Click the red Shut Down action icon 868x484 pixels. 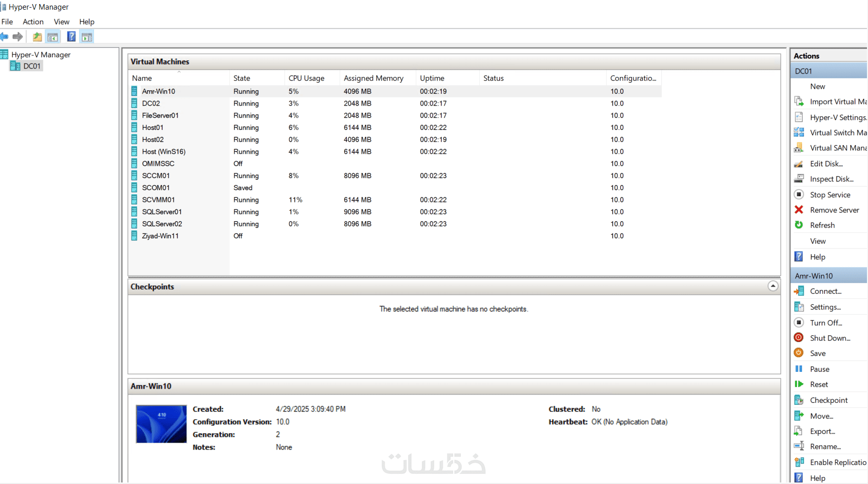pos(799,337)
